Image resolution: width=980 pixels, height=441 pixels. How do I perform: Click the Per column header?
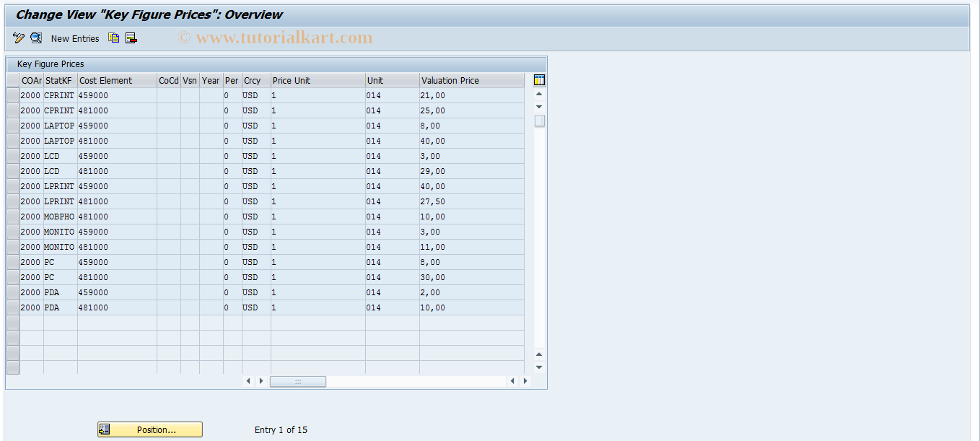pyautogui.click(x=232, y=80)
